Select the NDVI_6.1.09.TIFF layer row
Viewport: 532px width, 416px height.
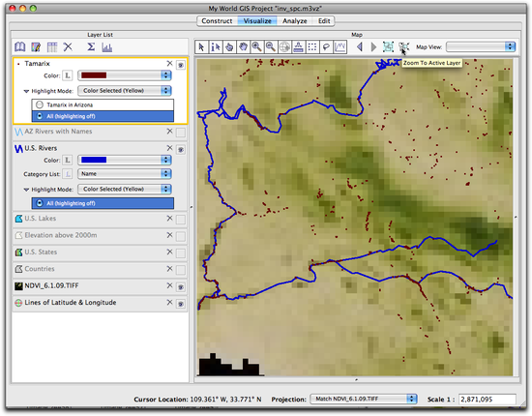point(100,285)
